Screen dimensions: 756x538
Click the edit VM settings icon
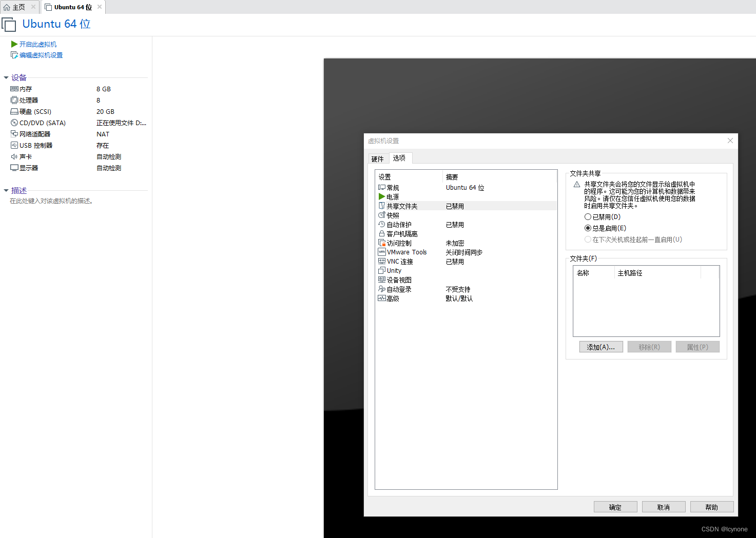[14, 55]
